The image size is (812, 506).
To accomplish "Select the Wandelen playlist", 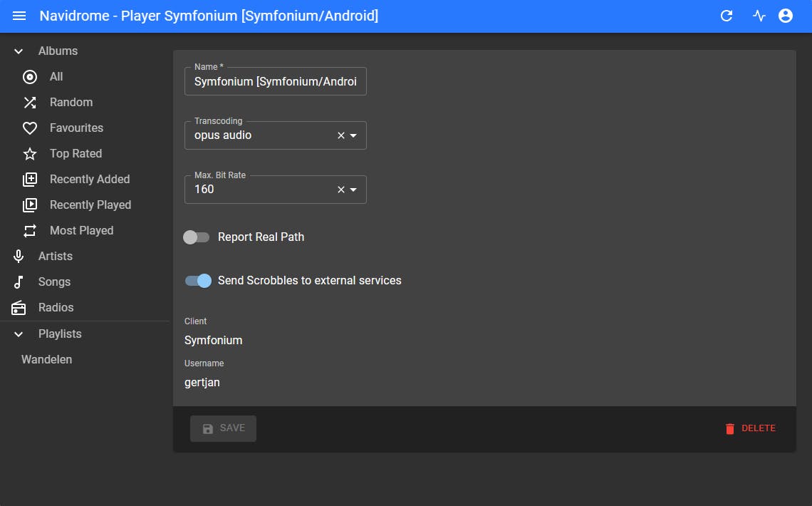I will pos(46,359).
